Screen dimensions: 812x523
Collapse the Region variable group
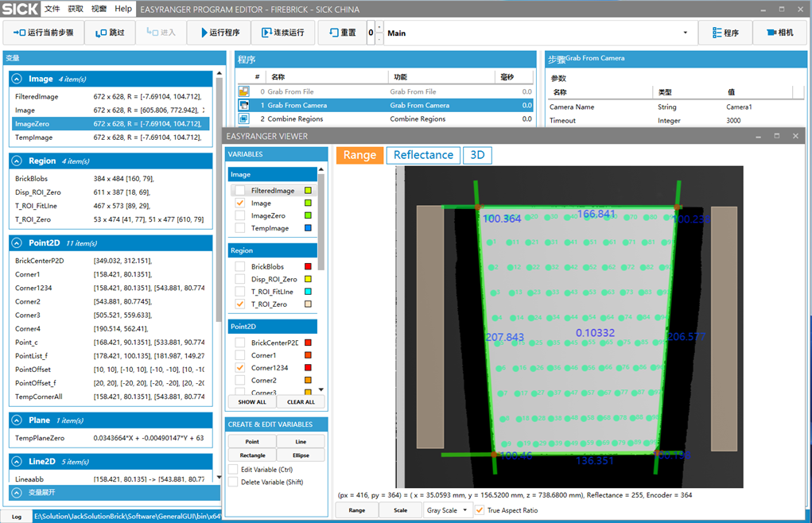point(17,161)
